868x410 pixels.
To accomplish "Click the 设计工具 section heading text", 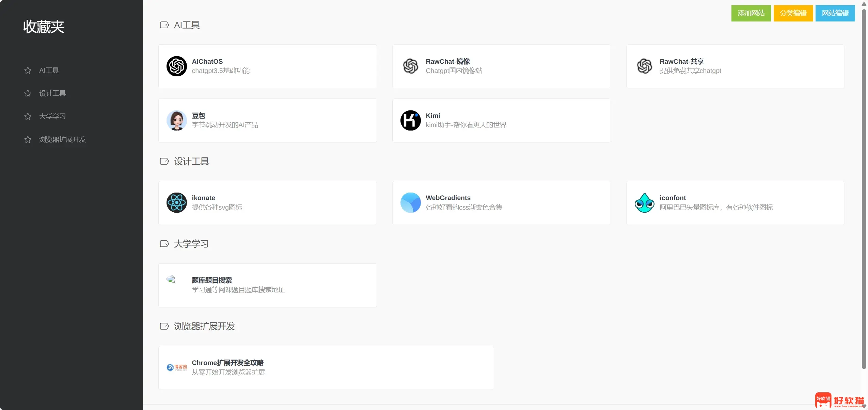I will tap(191, 161).
